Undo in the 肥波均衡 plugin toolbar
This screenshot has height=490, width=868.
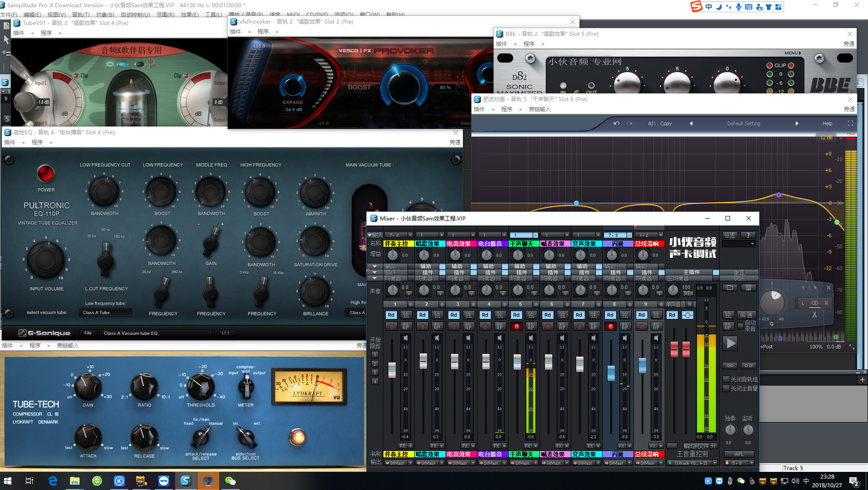pos(616,123)
